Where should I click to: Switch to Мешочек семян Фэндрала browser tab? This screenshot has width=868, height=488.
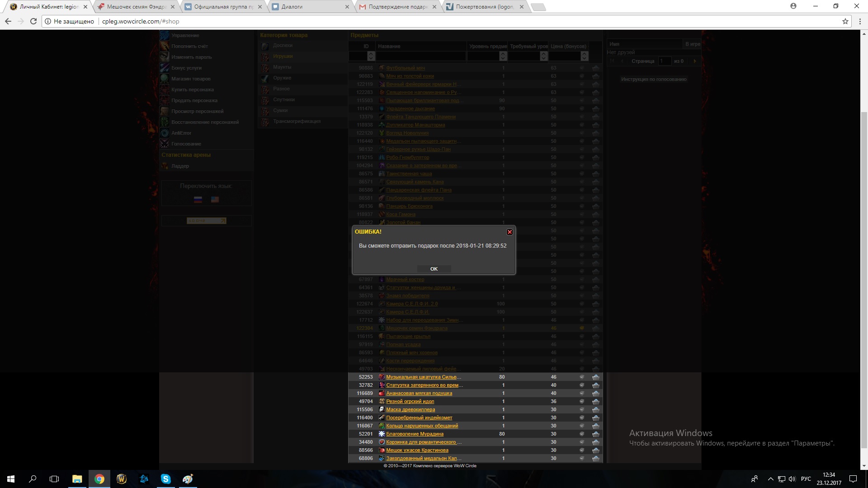click(x=136, y=7)
